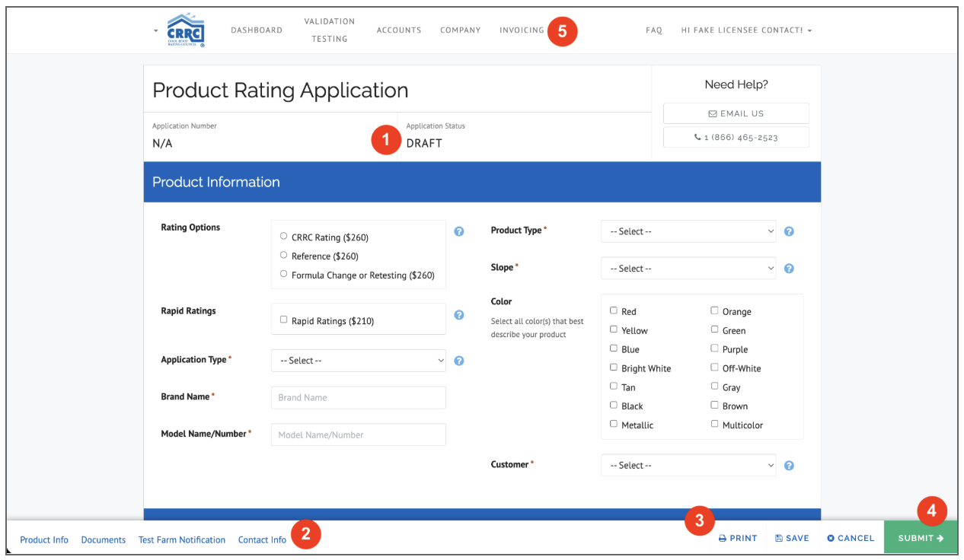Image resolution: width=964 pixels, height=560 pixels.
Task: Click the DRAFT application status text
Action: 424,143
